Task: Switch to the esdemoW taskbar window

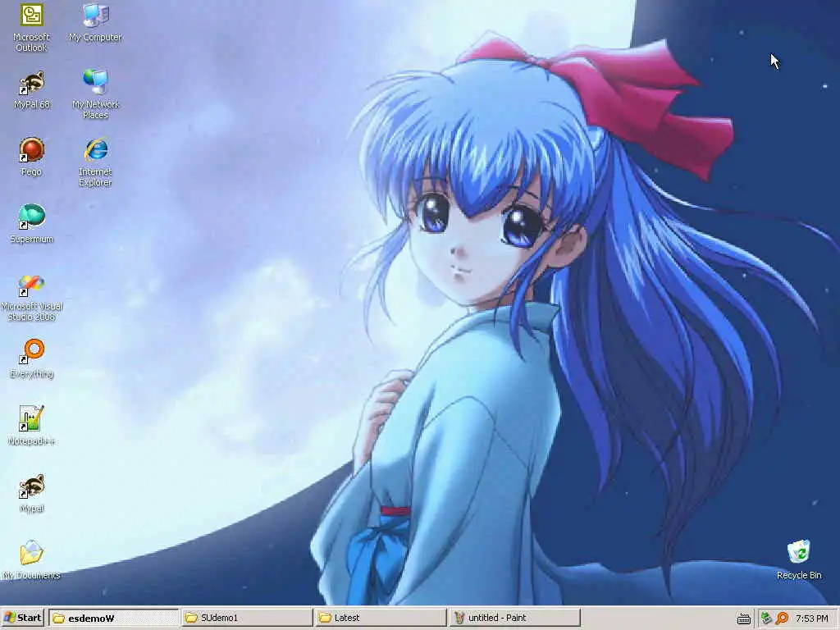Action: (113, 618)
